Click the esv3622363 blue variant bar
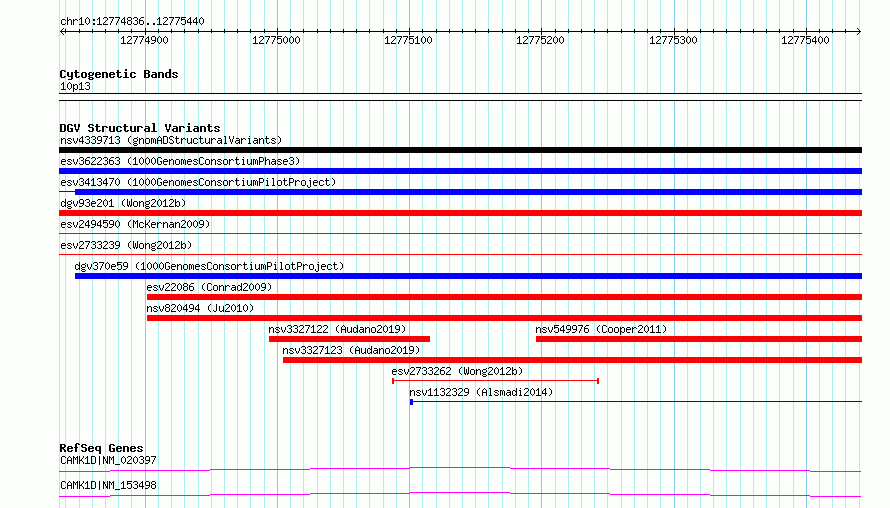Screen dimensions: 890x508 [460, 171]
